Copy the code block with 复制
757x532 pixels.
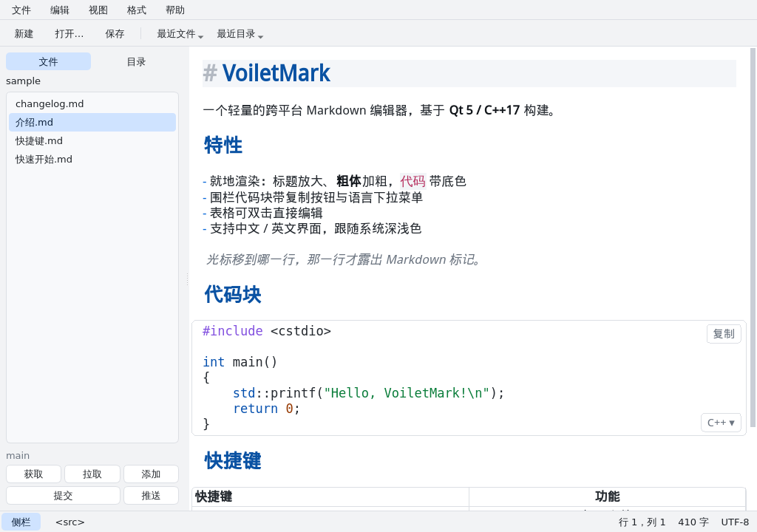tap(724, 333)
